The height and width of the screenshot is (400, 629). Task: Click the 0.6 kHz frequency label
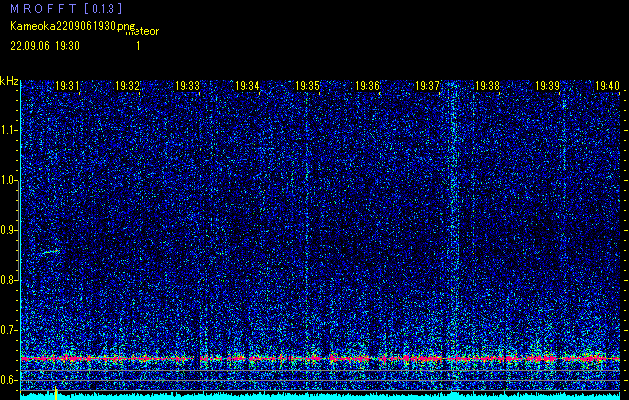[9, 380]
